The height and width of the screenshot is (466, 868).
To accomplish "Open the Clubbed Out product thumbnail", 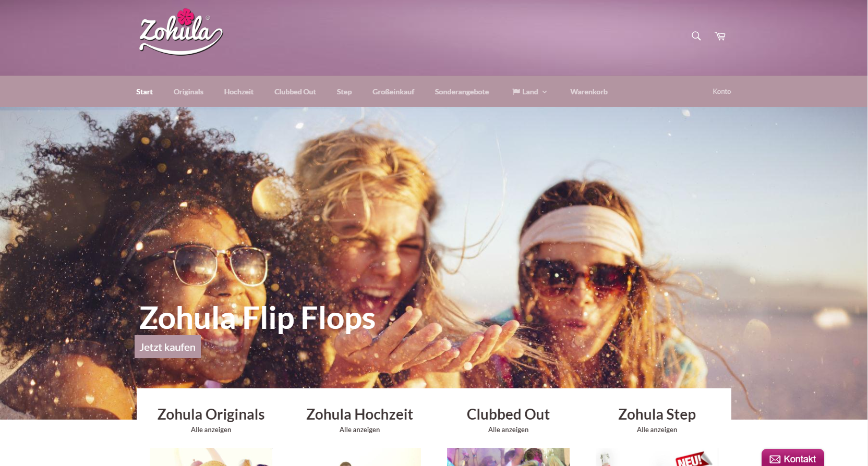I will point(508,457).
